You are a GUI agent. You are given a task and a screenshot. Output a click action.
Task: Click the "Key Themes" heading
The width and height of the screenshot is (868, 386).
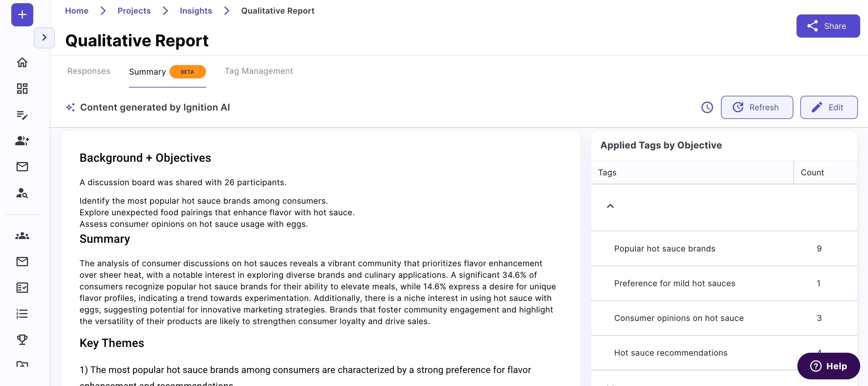(x=112, y=343)
